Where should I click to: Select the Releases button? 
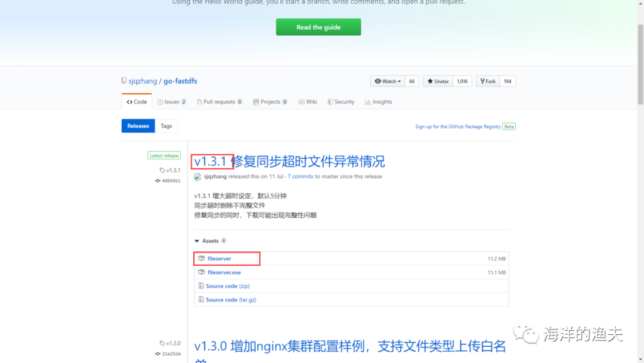[138, 125]
